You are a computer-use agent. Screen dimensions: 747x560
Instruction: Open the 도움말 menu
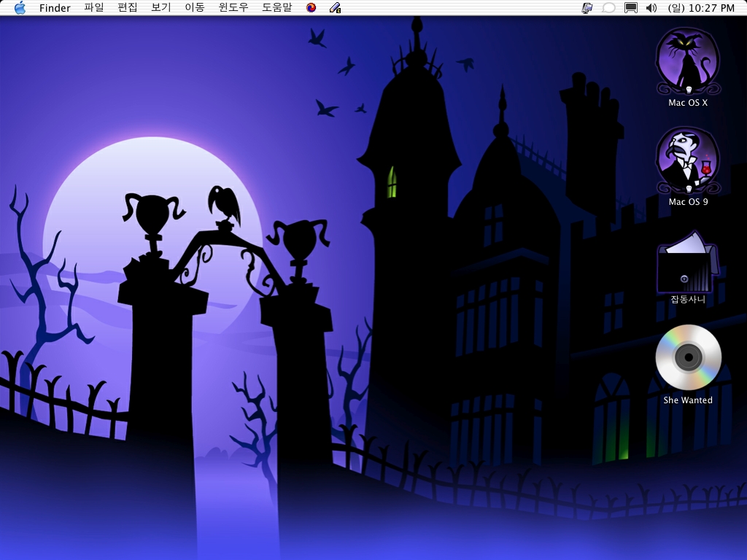[x=277, y=8]
